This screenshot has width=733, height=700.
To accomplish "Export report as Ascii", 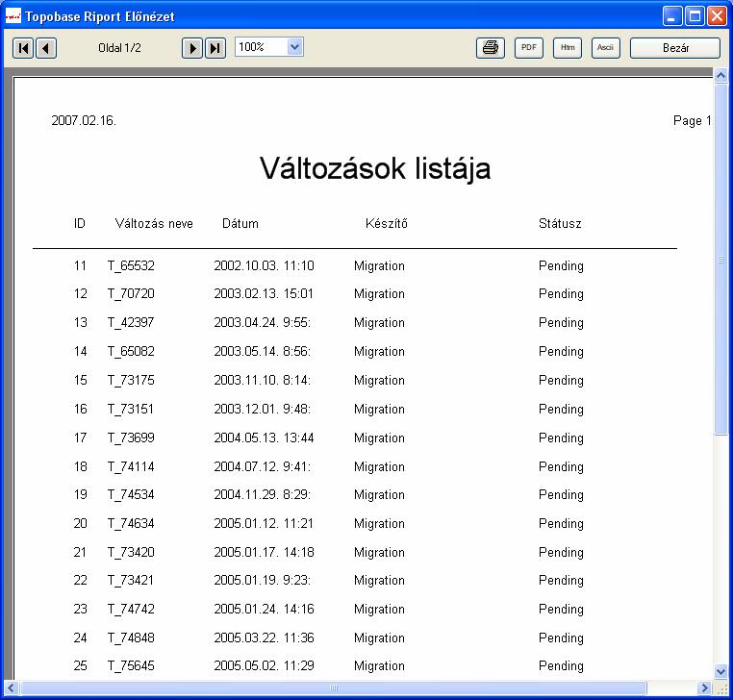I will click(x=605, y=48).
